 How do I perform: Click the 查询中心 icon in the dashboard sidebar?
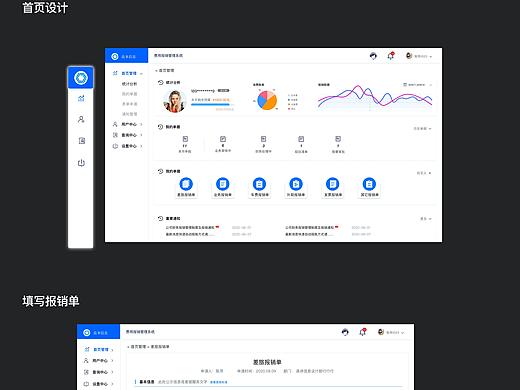[115, 135]
